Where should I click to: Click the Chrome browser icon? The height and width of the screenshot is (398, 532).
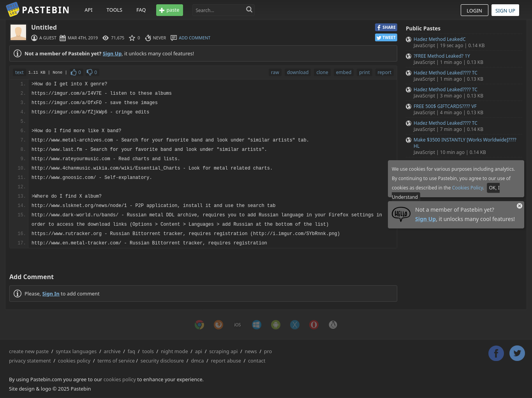point(199,325)
